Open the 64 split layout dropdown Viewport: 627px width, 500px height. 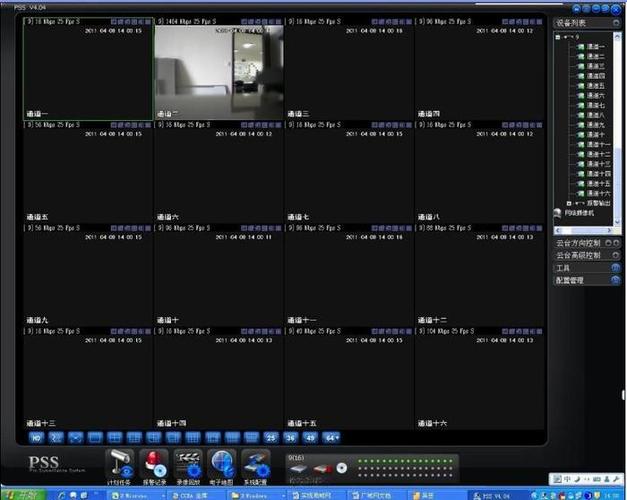point(331,438)
